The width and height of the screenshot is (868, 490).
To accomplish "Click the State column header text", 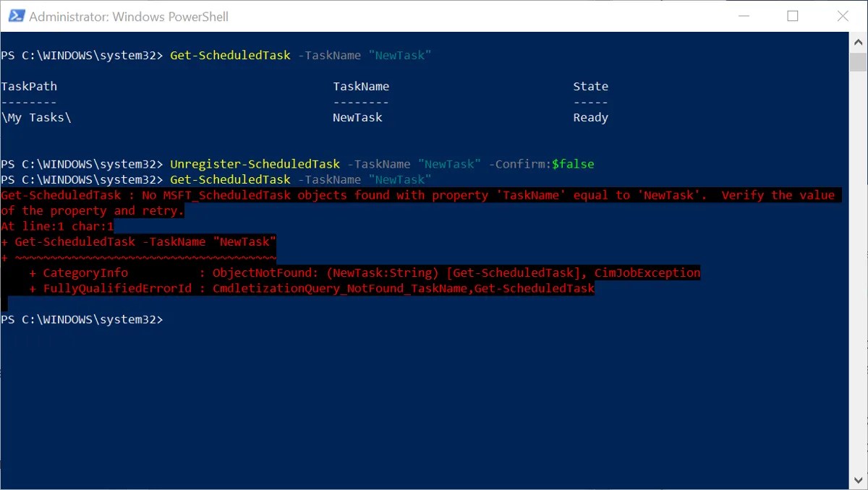I will [x=590, y=86].
